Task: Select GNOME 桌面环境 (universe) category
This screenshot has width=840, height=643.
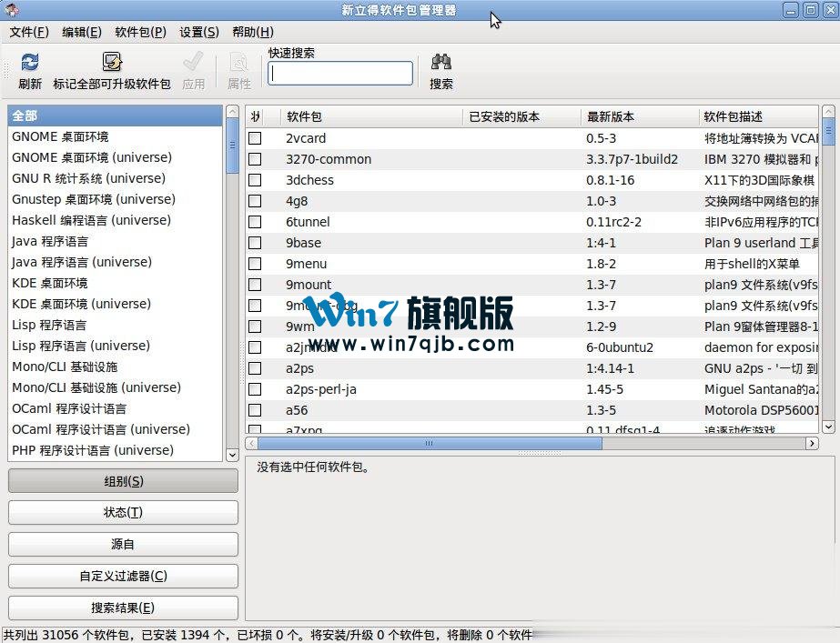Action: (x=116, y=157)
